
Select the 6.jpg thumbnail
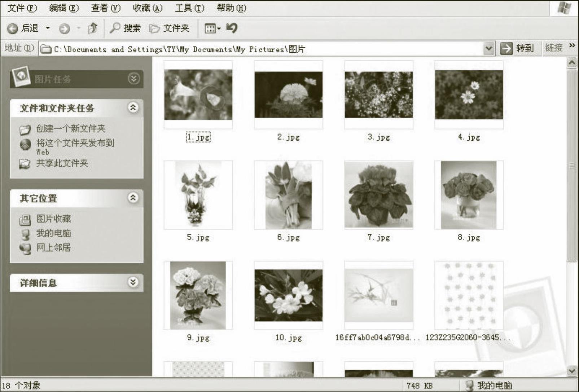click(x=289, y=195)
